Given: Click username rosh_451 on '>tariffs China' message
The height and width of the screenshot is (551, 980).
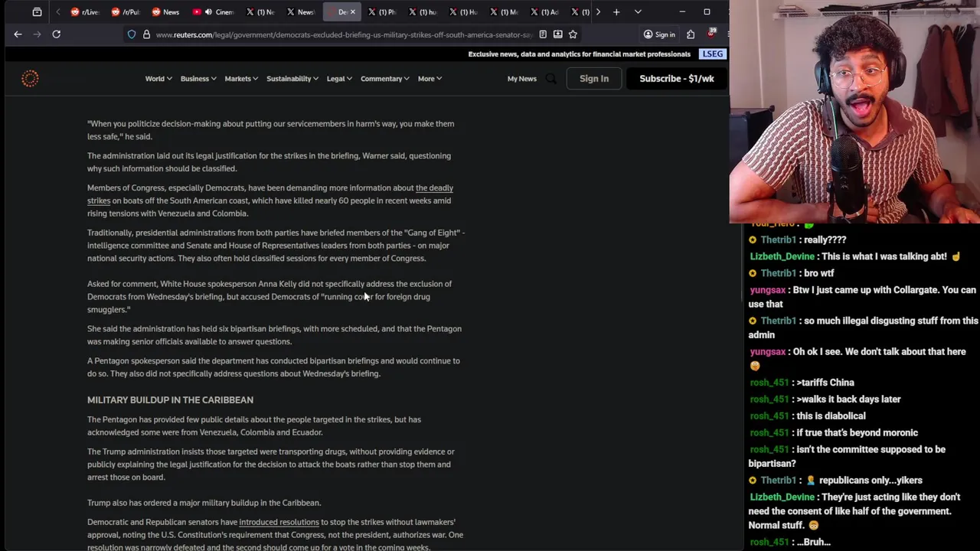Looking at the screenshot, I should point(769,383).
